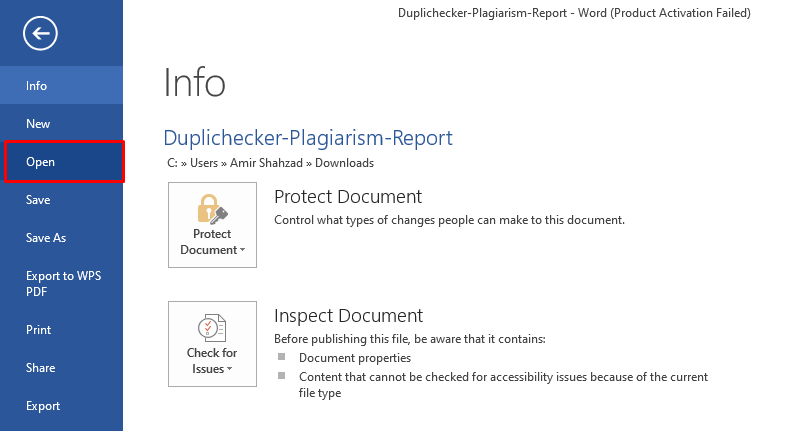Open the Print page
The height and width of the screenshot is (431, 802).
click(x=61, y=330)
